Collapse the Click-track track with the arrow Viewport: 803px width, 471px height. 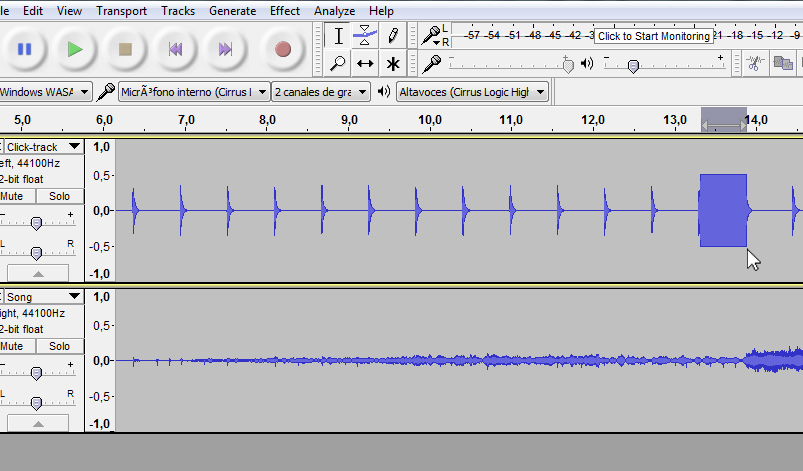coord(38,273)
